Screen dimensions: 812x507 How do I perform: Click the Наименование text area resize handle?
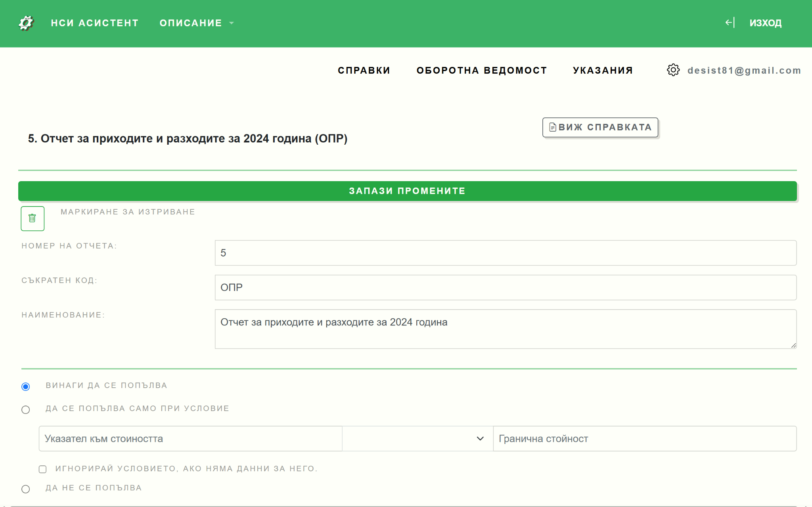(793, 346)
